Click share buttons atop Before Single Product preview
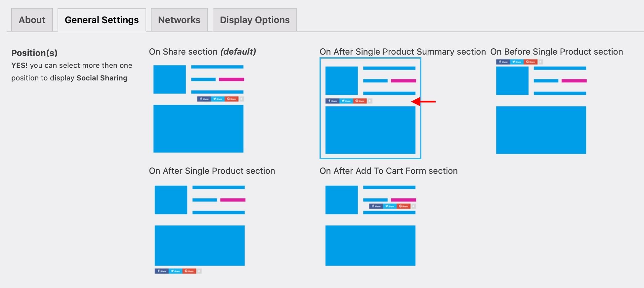Screen dimensions: 644x288 [519, 62]
